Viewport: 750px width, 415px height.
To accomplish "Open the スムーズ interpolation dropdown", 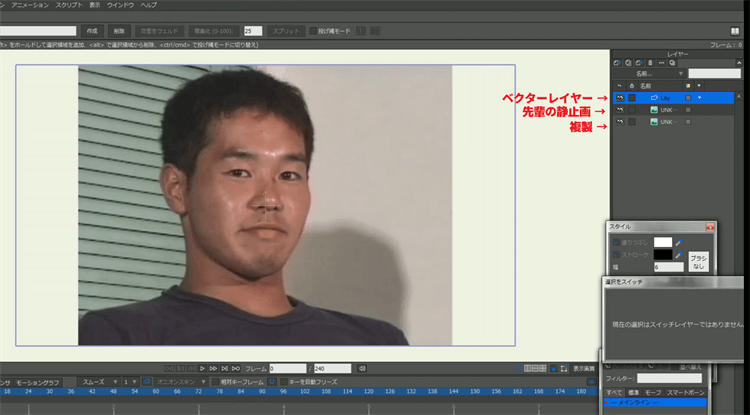I will pyautogui.click(x=99, y=382).
